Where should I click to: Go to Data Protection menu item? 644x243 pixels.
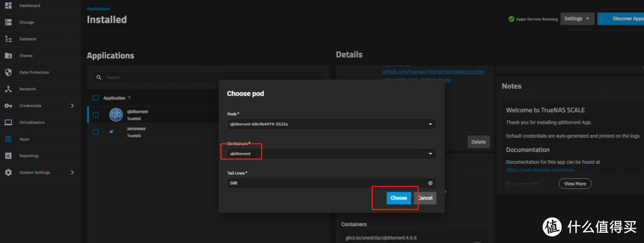[x=34, y=72]
